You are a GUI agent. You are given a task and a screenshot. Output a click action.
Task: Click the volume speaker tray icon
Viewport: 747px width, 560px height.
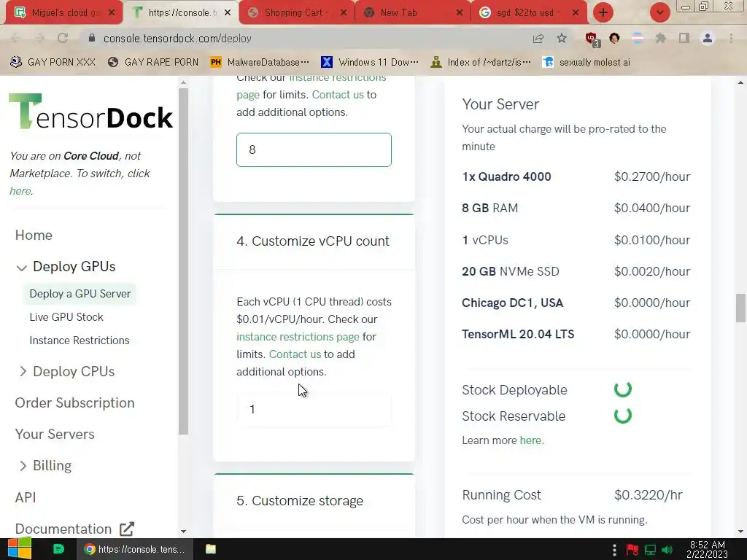(667, 550)
